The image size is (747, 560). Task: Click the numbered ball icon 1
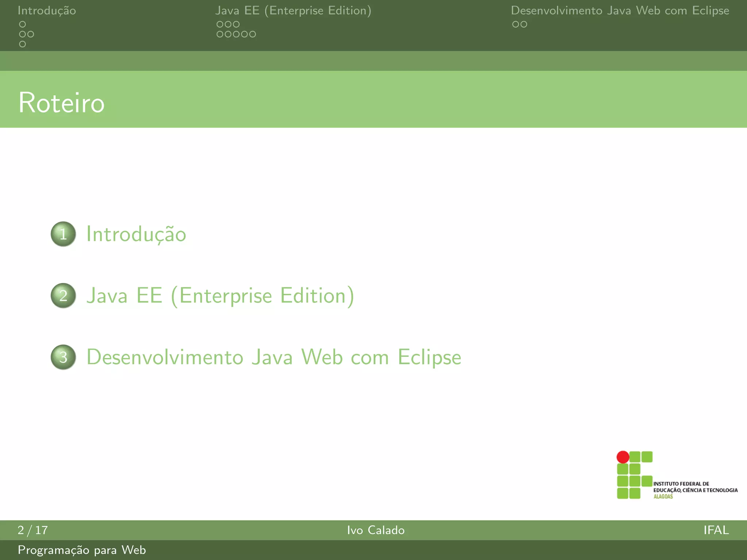[63, 234]
